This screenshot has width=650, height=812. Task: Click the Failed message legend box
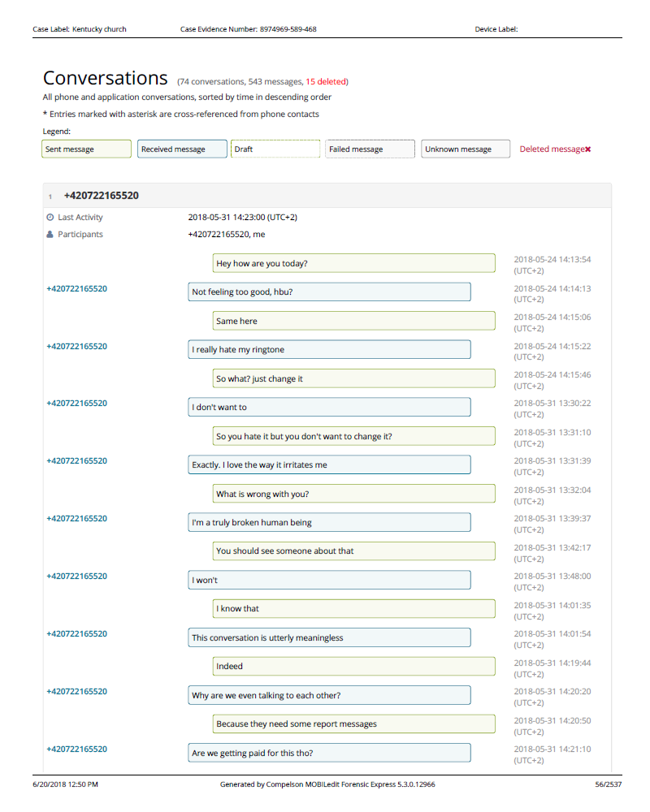point(370,149)
